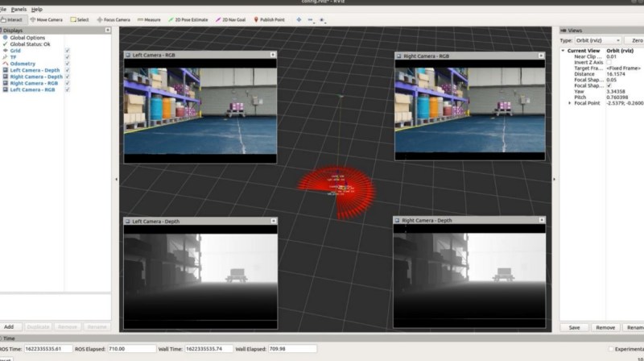The width and height of the screenshot is (644, 361).
Task: Enable the Experimental checkbox in Time panel
Action: pyautogui.click(x=611, y=349)
